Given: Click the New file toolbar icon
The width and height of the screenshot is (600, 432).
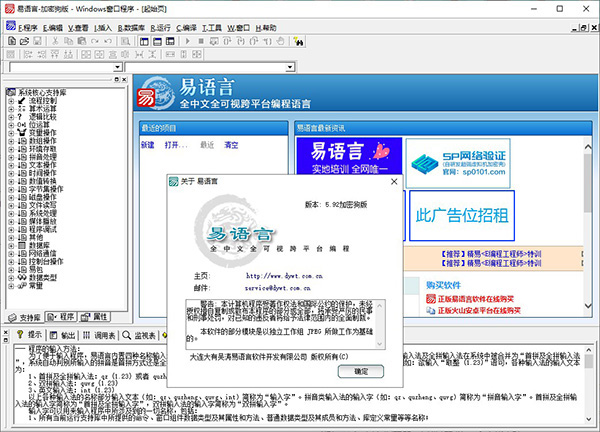Looking at the screenshot, I should [12, 41].
